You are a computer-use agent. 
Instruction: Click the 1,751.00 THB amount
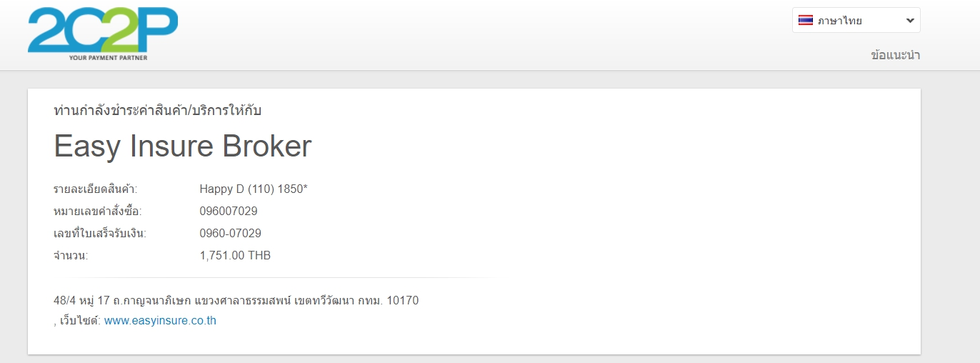click(x=235, y=256)
